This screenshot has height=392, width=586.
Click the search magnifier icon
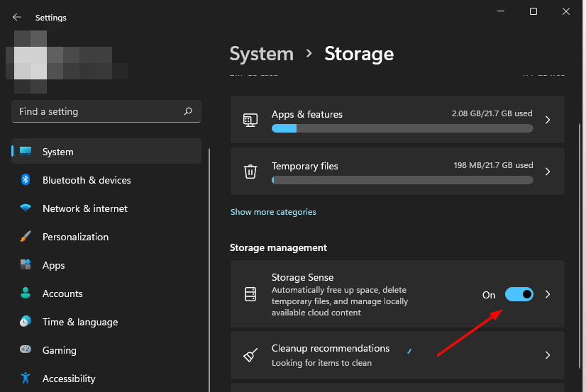(x=188, y=111)
